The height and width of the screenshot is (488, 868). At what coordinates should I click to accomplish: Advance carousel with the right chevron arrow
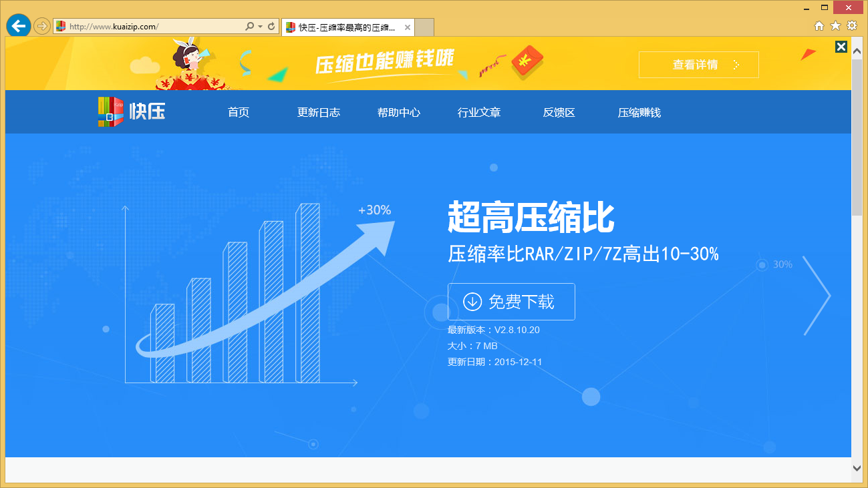pyautogui.click(x=817, y=295)
